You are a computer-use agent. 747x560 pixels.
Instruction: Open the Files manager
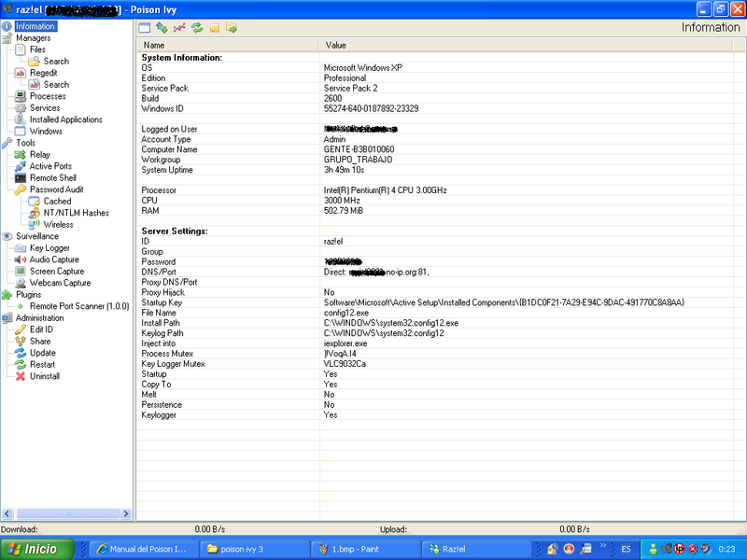(37, 49)
